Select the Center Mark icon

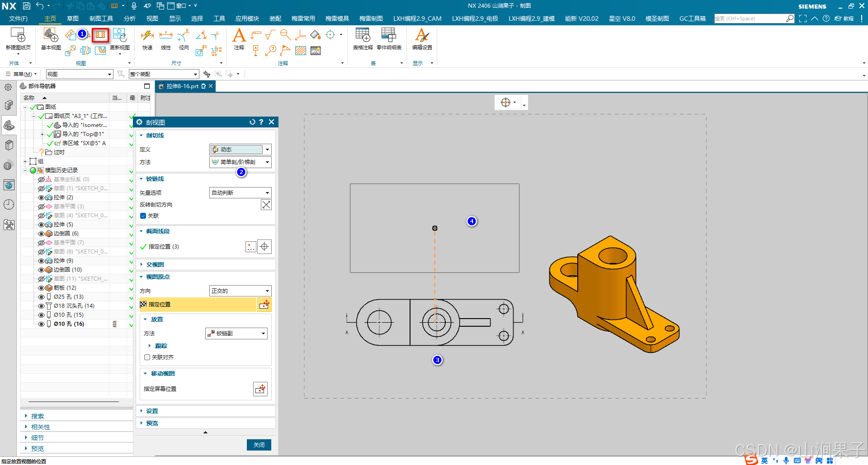pos(330,35)
